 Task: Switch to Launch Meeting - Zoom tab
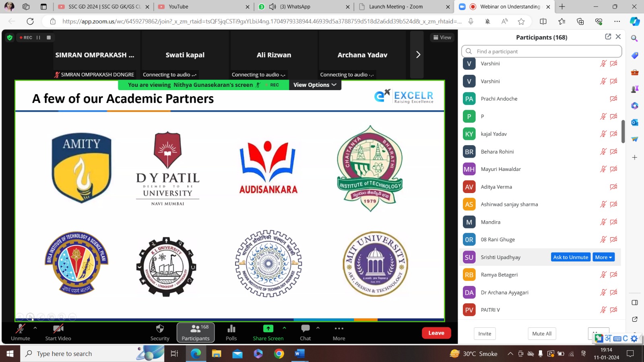click(404, 7)
